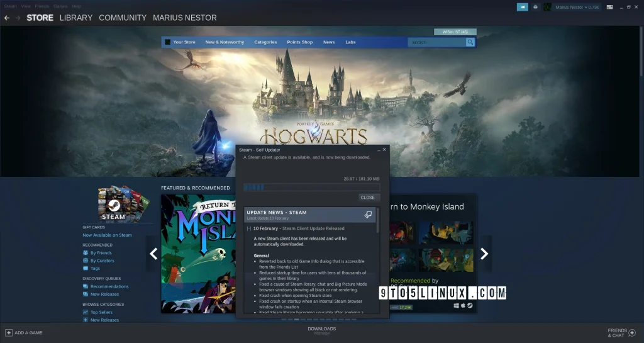Focus the store search field
Image resolution: width=644 pixels, height=343 pixels.
click(436, 42)
